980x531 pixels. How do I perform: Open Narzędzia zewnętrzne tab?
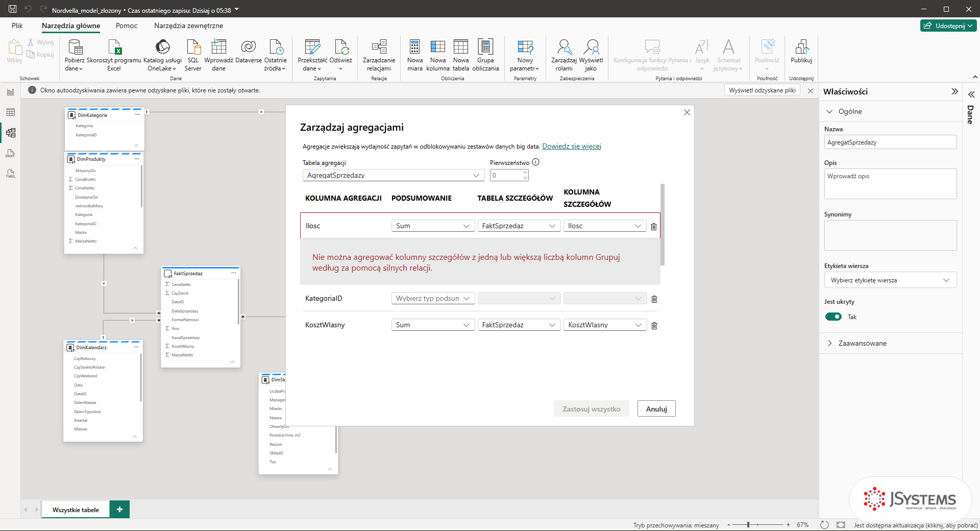[x=188, y=26]
